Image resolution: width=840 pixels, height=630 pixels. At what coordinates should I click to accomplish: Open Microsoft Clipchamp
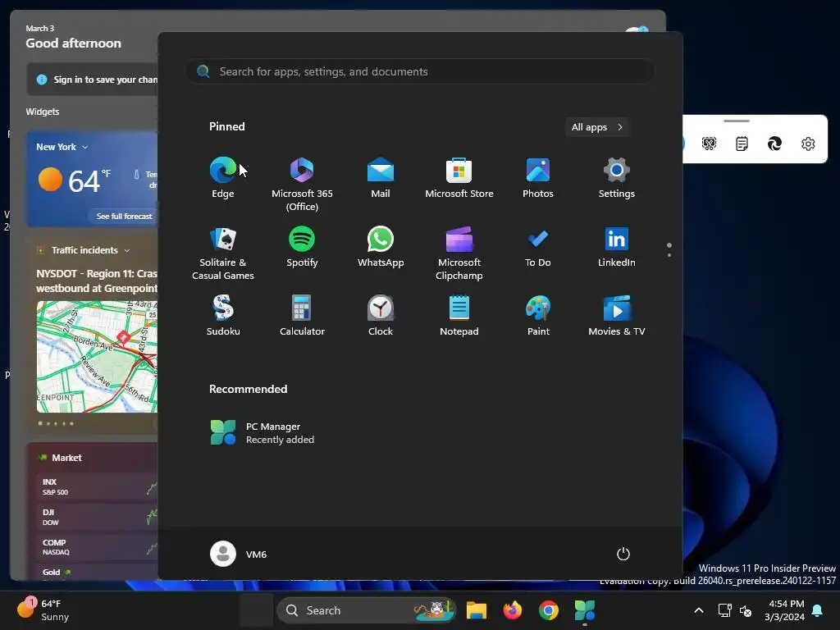pos(459,253)
